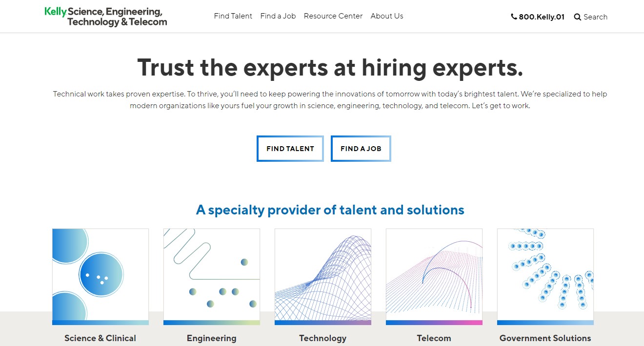This screenshot has width=644, height=346.
Task: Select the Science & Clinical petri dish illustration
Action: click(x=101, y=276)
